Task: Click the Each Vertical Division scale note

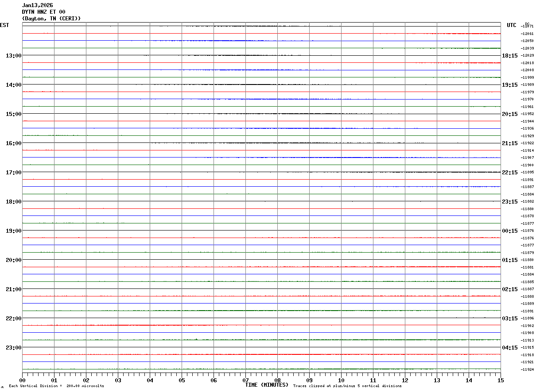Action: point(56,386)
